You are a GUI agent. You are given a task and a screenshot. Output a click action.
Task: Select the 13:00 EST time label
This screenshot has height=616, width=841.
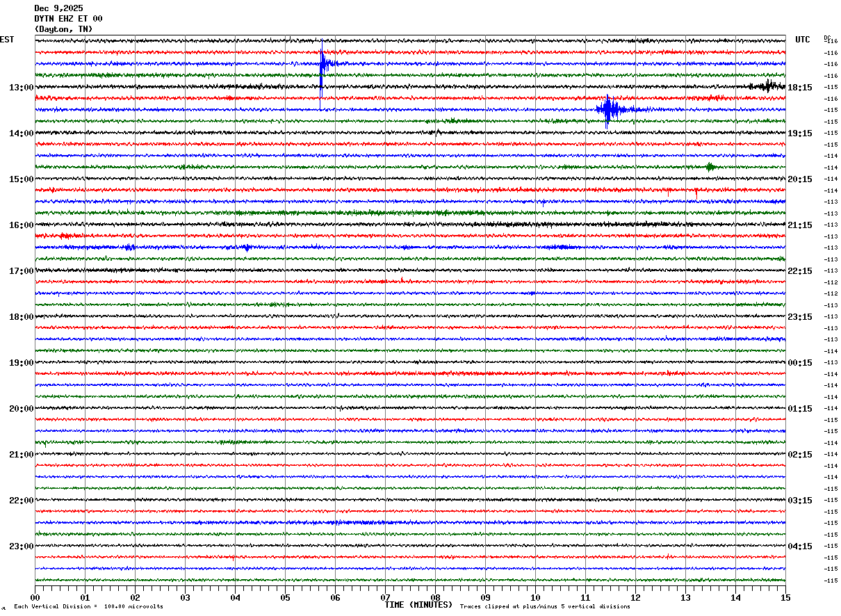coord(21,88)
